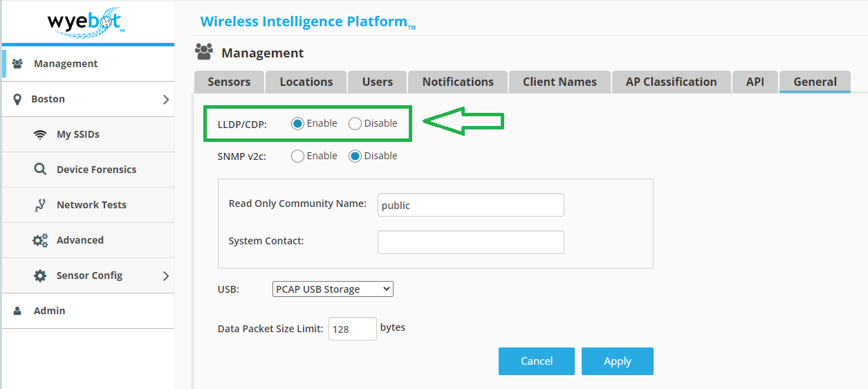
Task: Click the gears icon beside Advanced
Action: tap(40, 240)
